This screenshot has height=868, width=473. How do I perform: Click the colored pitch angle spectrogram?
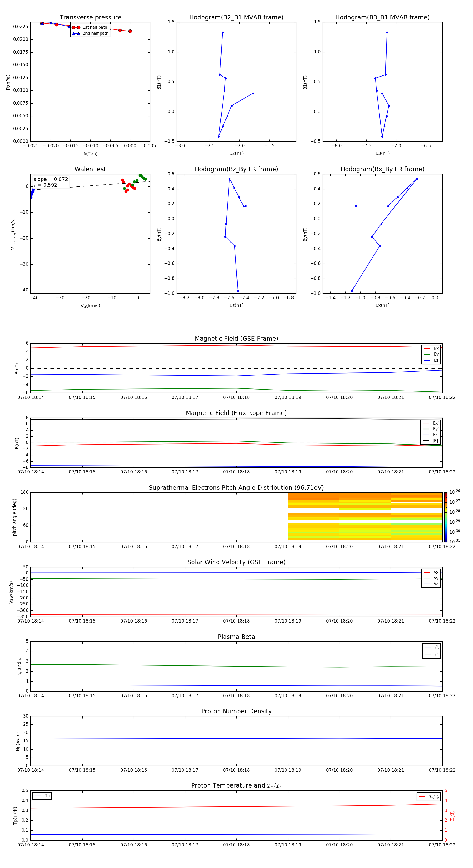pyautogui.click(x=365, y=517)
